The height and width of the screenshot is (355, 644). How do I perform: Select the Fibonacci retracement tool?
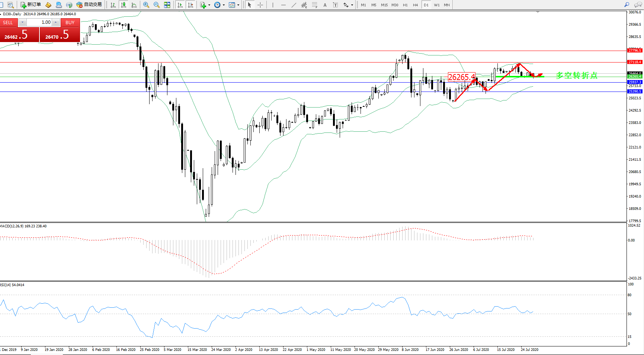(315, 5)
